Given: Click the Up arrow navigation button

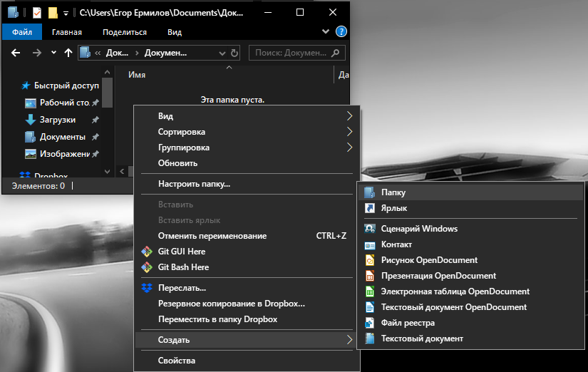Looking at the screenshot, I should point(68,53).
